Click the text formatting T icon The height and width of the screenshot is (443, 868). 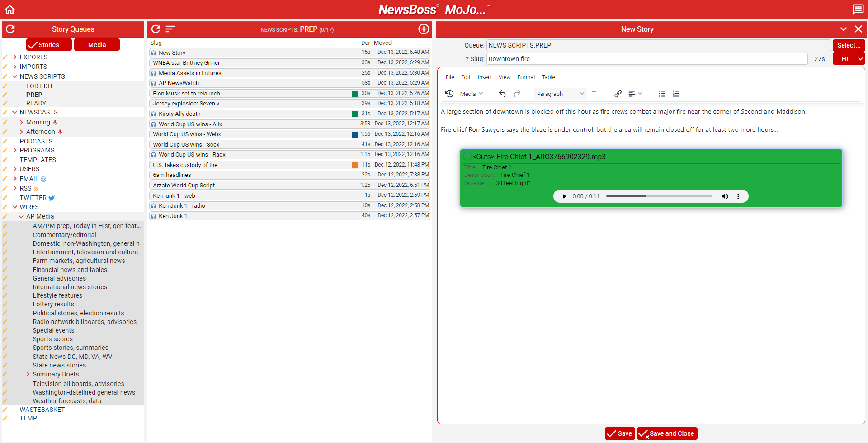click(594, 94)
